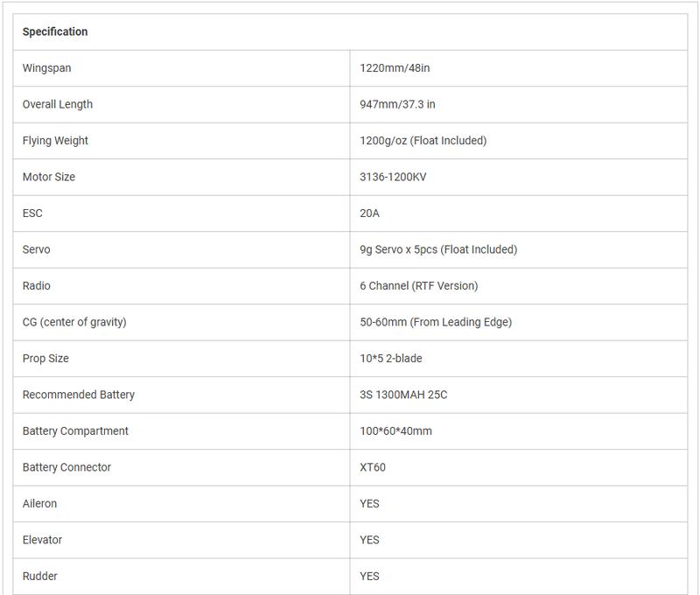Select the CG (center of gravity) label
700x595 pixels.
click(x=74, y=322)
